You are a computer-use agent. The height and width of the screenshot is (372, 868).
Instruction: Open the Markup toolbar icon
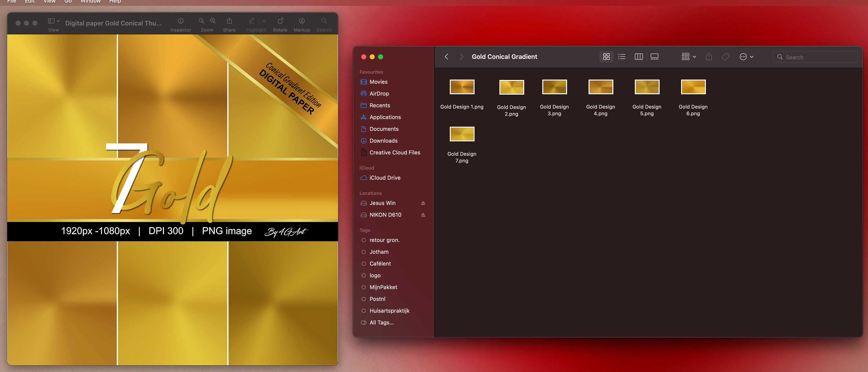tap(302, 21)
